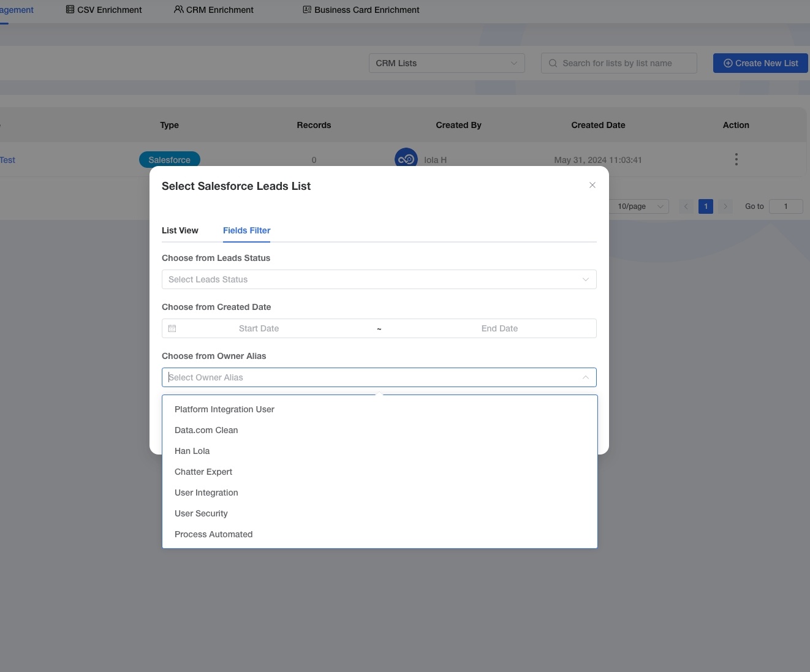This screenshot has width=810, height=672.
Task: Open the 10/page size dropdown
Action: pos(640,206)
